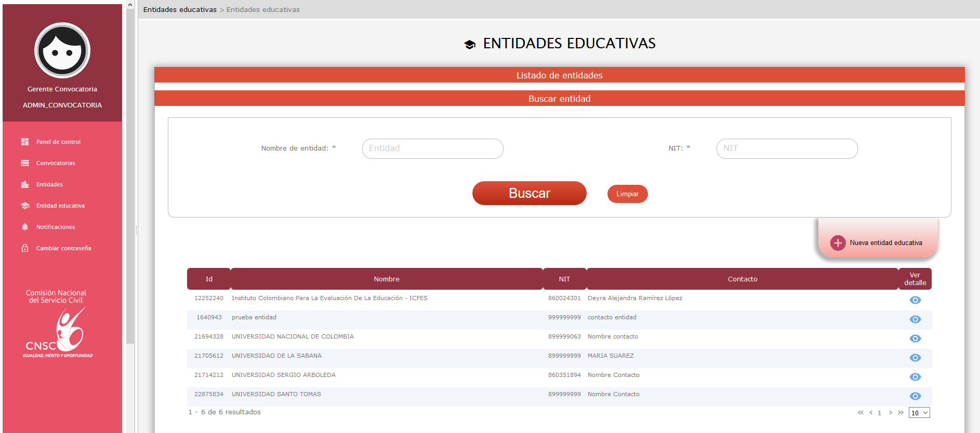Click '1 - 6 de 6 resultados' text

pyautogui.click(x=224, y=412)
